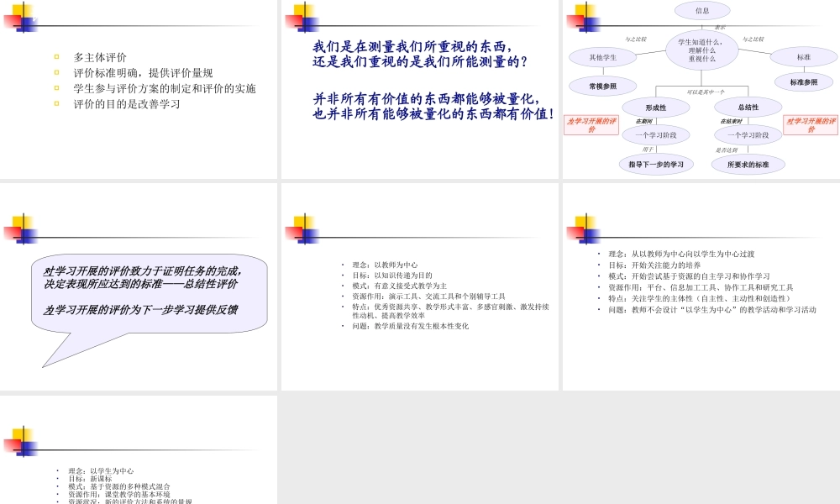Image resolution: width=840 pixels, height=504 pixels.
Task: Expand the 一个学习阶段 branch under 形成性
Action: [x=656, y=134]
